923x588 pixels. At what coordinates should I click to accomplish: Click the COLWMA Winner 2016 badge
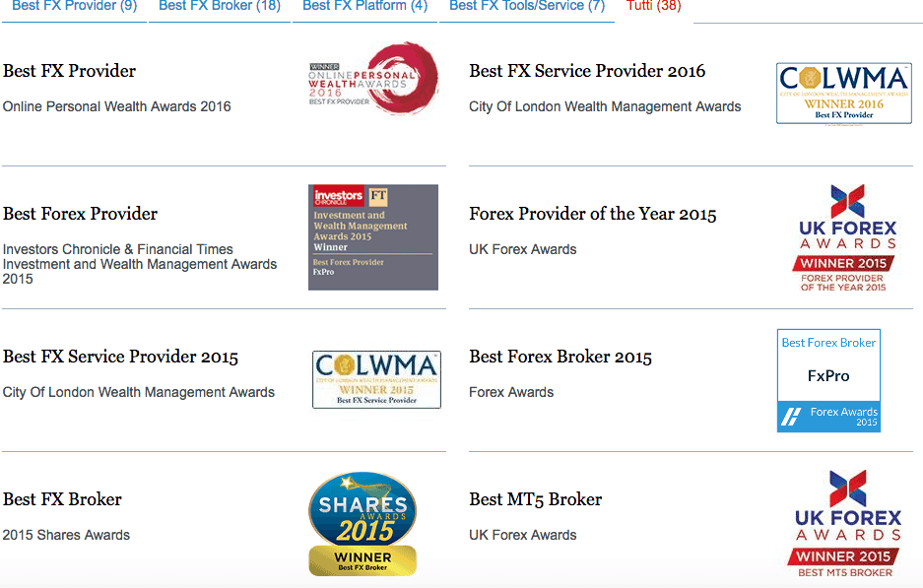(x=844, y=93)
